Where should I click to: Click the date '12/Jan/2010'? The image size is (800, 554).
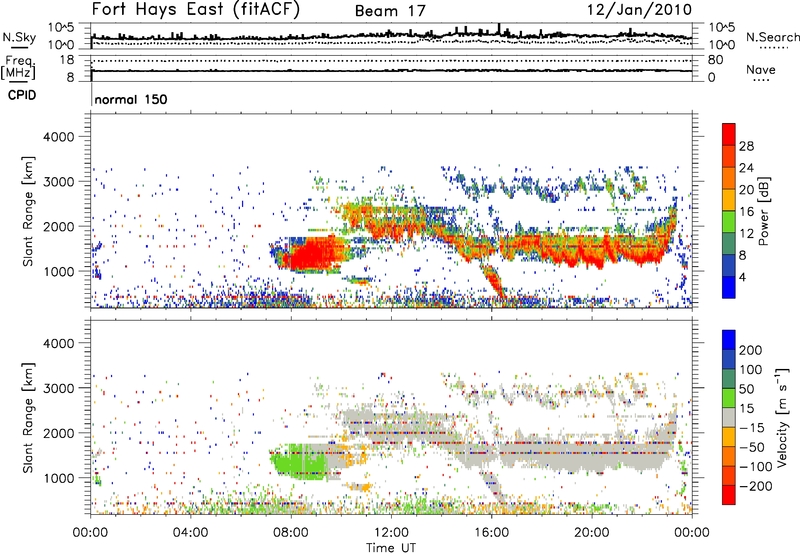tap(639, 10)
